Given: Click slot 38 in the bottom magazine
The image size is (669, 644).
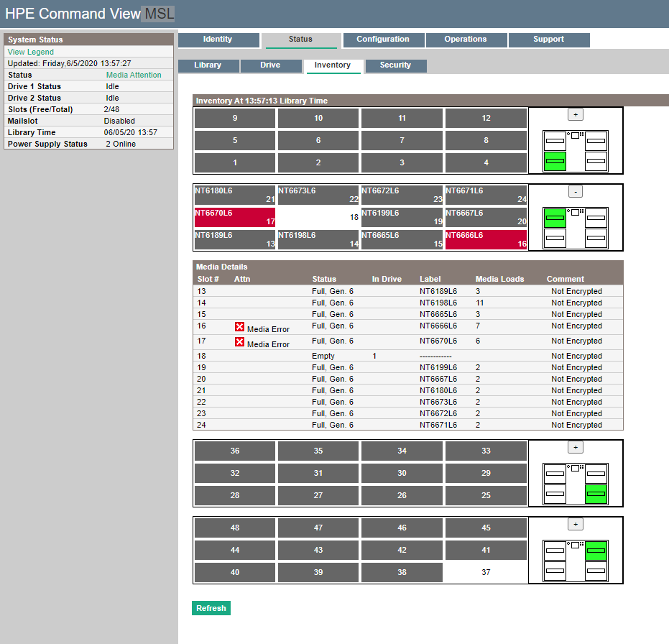Looking at the screenshot, I should 402,572.
